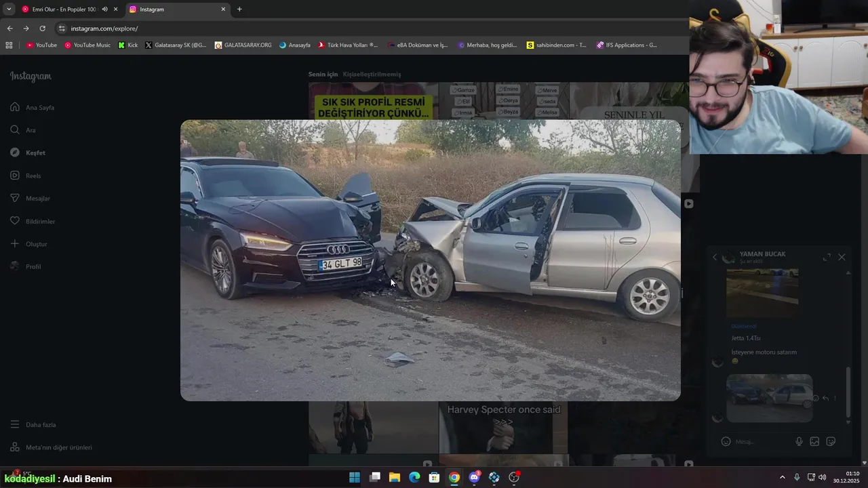Expand the Daha fazla menu

tap(33, 424)
